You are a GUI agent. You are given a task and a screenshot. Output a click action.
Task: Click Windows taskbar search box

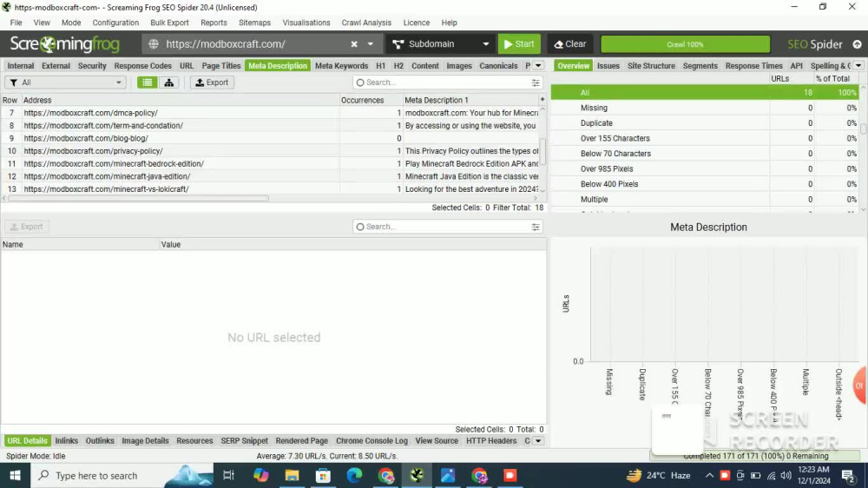tap(122, 475)
